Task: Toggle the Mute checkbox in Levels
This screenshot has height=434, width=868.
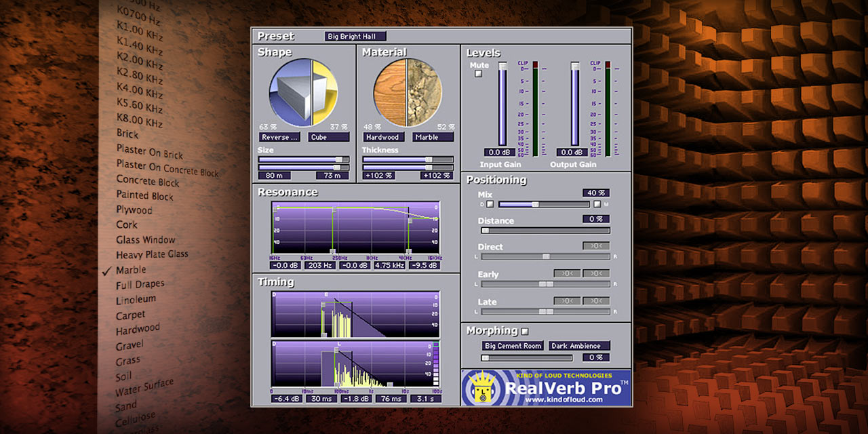Action: [479, 74]
